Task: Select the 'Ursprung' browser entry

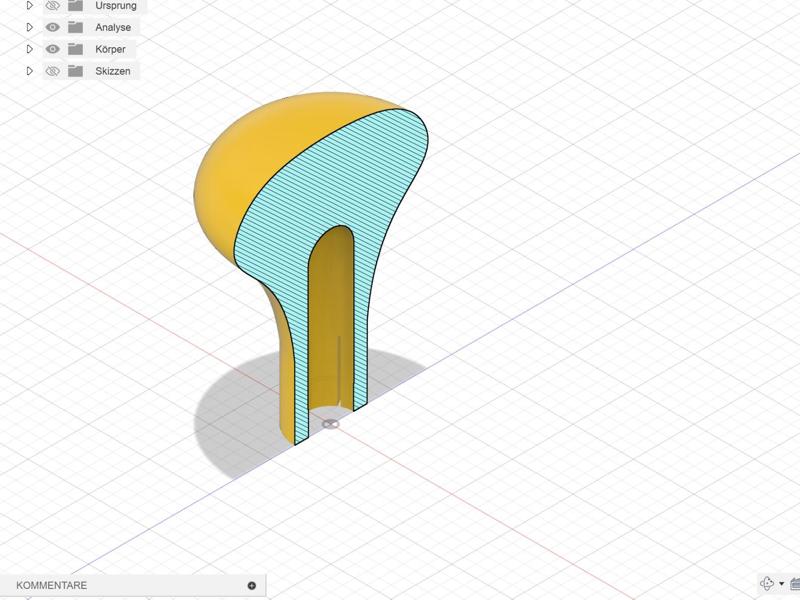Action: coord(116,6)
